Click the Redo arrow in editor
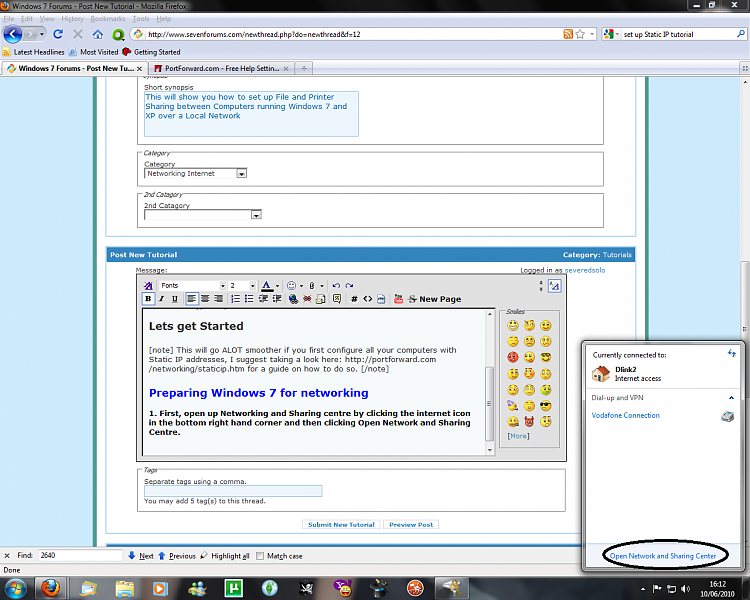750x600 pixels. pos(350,286)
